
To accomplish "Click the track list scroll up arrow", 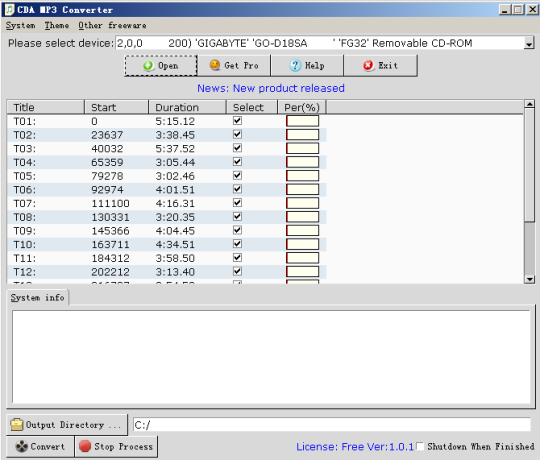I will point(529,104).
